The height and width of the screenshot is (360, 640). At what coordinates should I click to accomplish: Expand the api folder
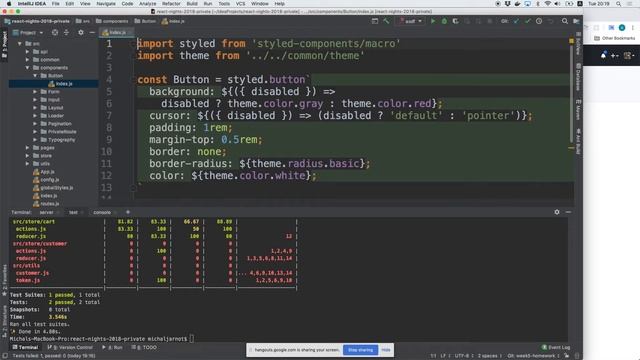click(27, 51)
